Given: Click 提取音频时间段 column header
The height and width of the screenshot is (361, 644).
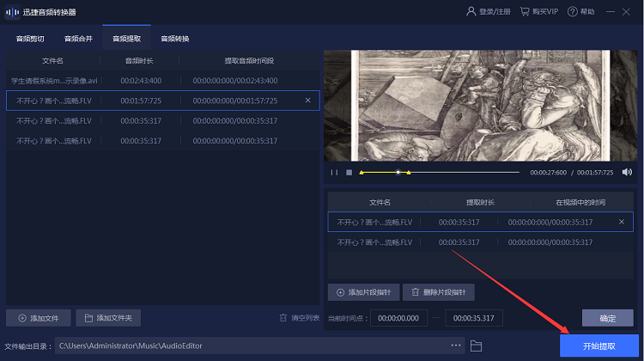Looking at the screenshot, I should click(249, 61).
